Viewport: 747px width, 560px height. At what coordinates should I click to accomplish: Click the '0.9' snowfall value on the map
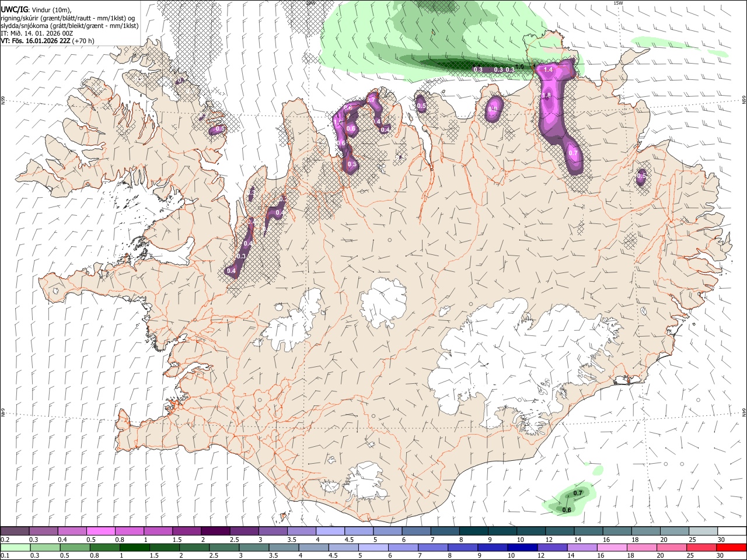coord(494,108)
